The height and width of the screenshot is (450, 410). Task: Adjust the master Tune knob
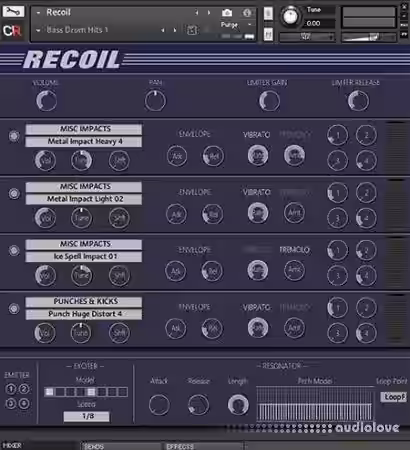290,16
